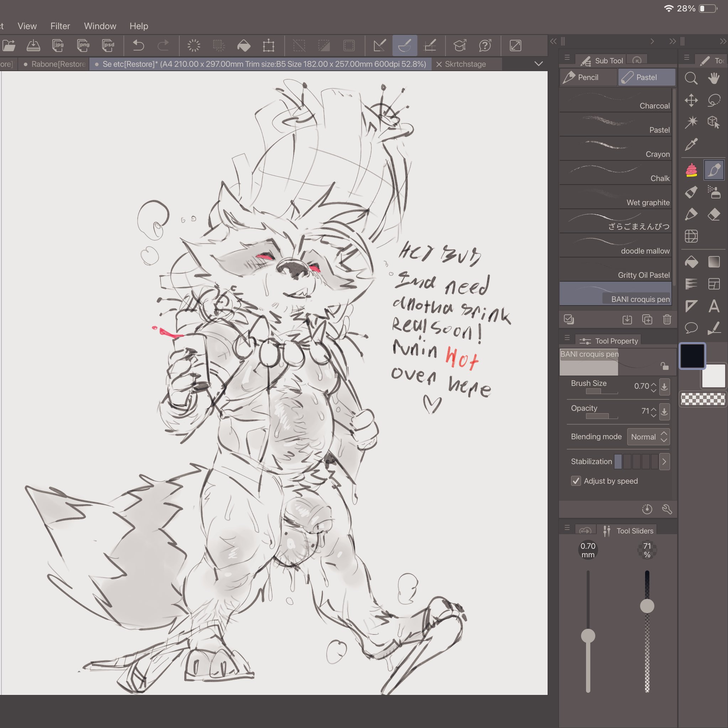Image resolution: width=728 pixels, height=728 pixels.
Task: Select the Text tool
Action: click(714, 306)
